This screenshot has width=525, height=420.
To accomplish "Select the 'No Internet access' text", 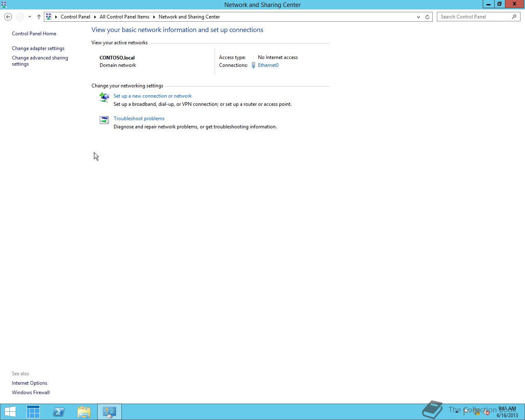I will 278,57.
